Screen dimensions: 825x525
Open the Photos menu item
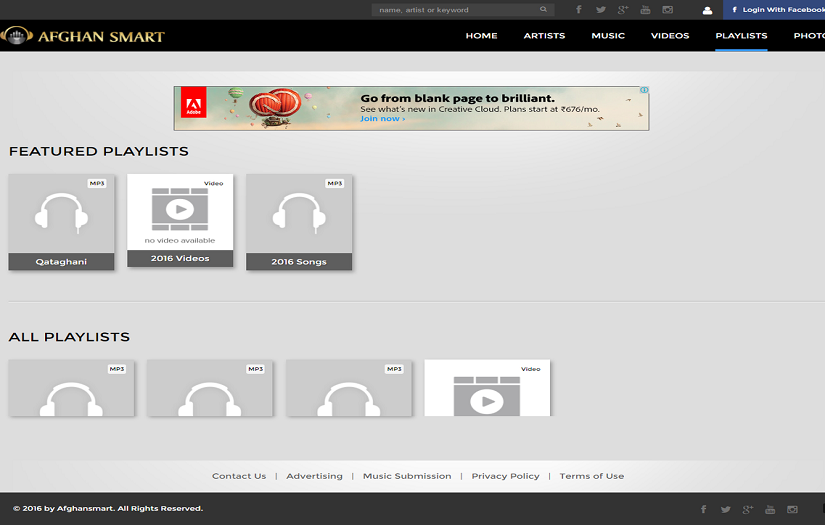point(809,36)
